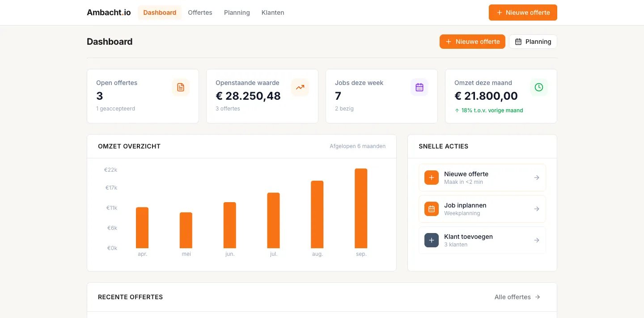
Task: Click the dark plus icon of Klant toevoegen
Action: [432, 240]
